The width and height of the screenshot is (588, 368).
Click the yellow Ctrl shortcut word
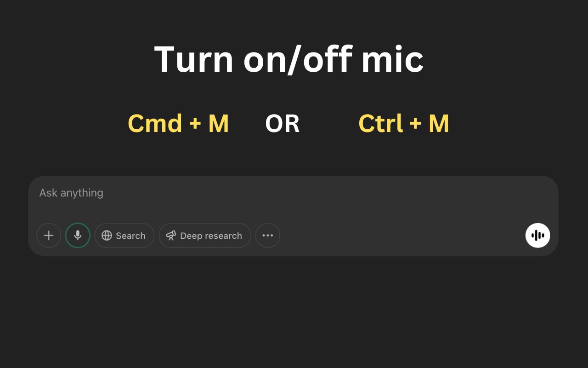(x=381, y=124)
